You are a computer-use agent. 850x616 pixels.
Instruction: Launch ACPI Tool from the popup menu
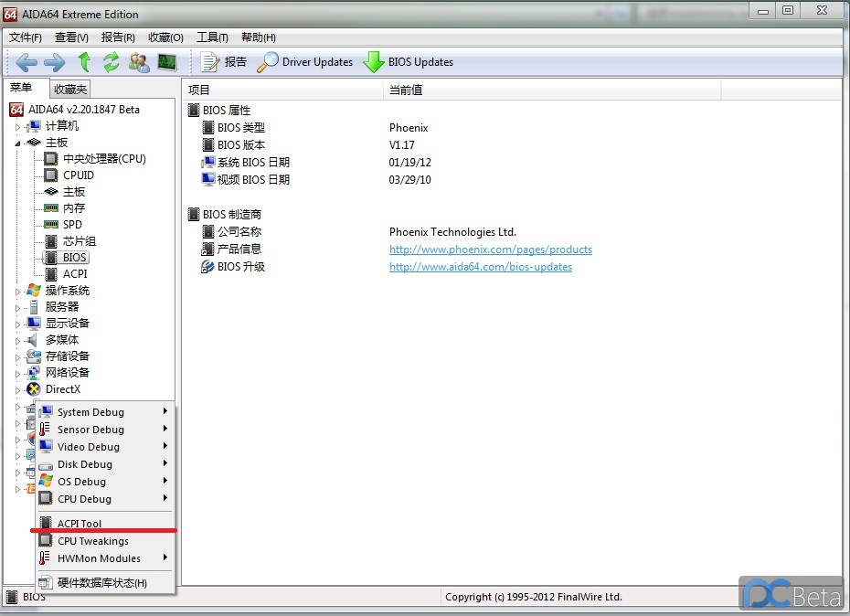[105, 524]
